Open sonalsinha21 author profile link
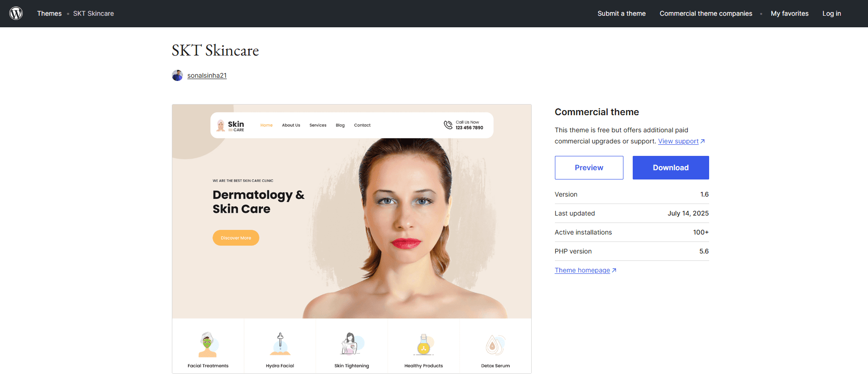The image size is (868, 377). coord(207,75)
